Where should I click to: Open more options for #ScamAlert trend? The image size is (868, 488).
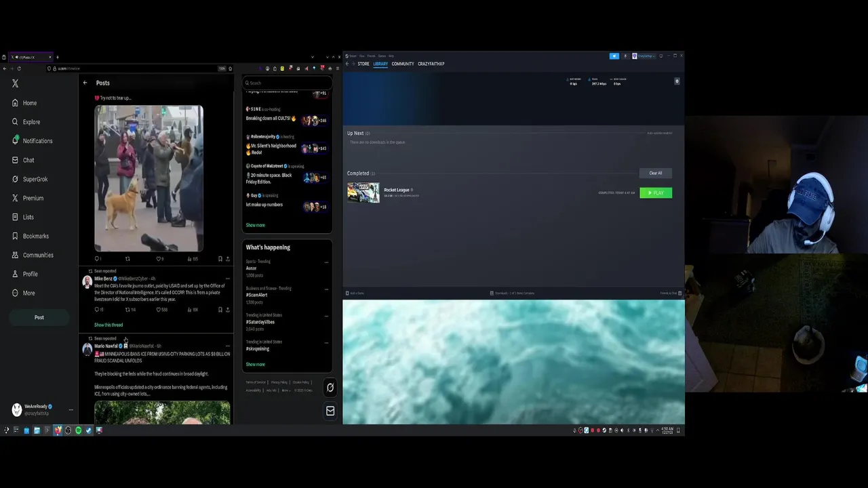(326, 289)
